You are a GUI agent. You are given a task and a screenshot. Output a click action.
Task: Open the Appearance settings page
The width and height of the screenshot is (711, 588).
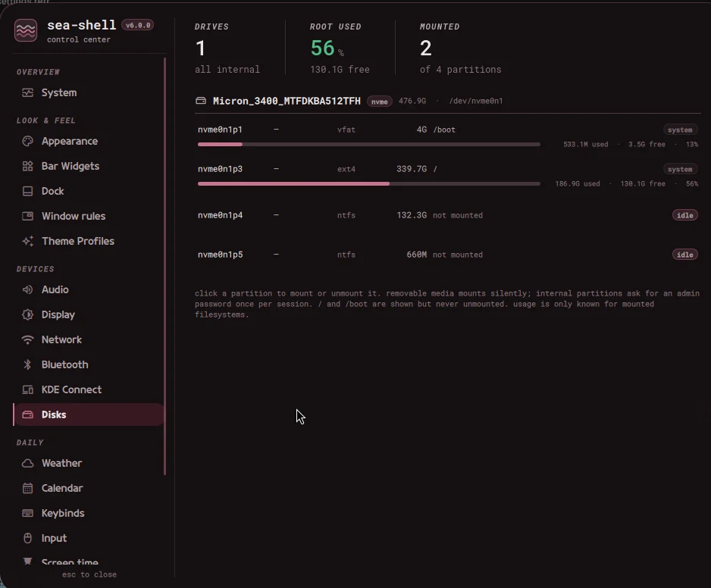[89, 141]
